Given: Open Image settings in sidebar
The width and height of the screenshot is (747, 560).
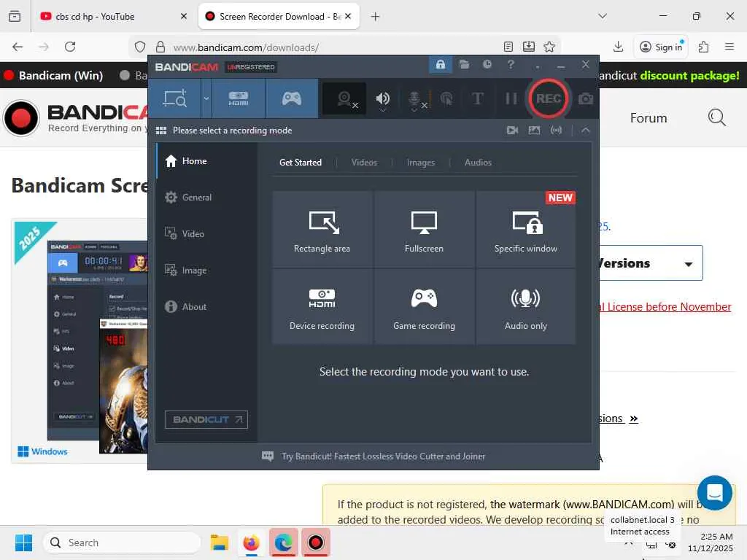Looking at the screenshot, I should 206,270.
